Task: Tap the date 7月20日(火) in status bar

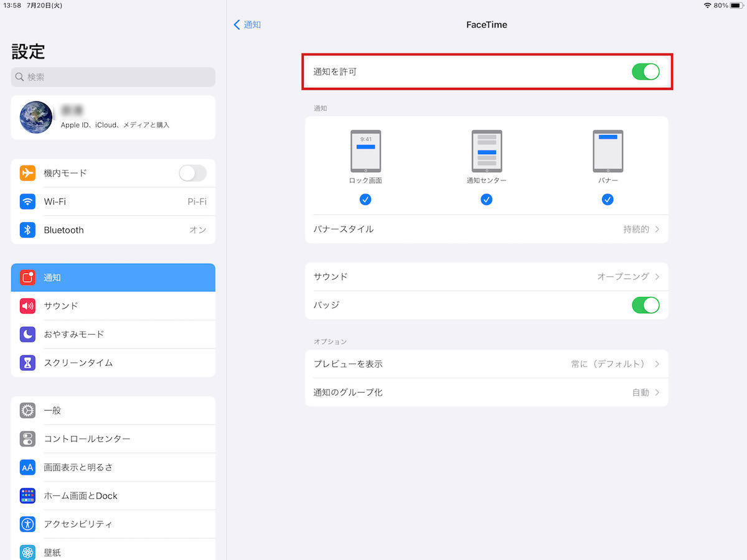Action: 44,6
